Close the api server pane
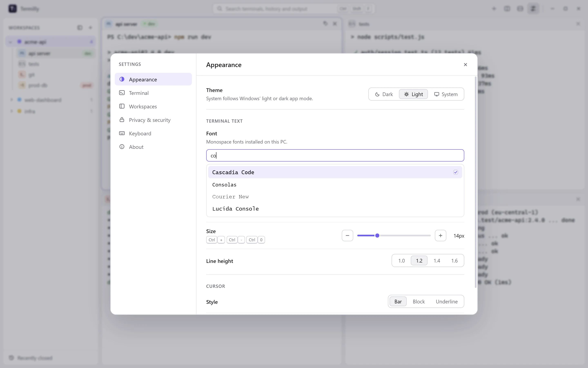This screenshot has height=368, width=588. (x=335, y=24)
